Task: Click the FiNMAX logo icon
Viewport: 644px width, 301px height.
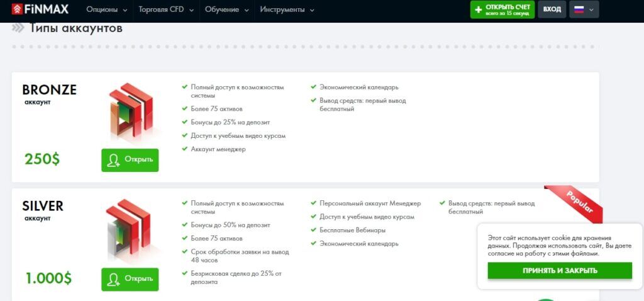Action: click(17, 9)
